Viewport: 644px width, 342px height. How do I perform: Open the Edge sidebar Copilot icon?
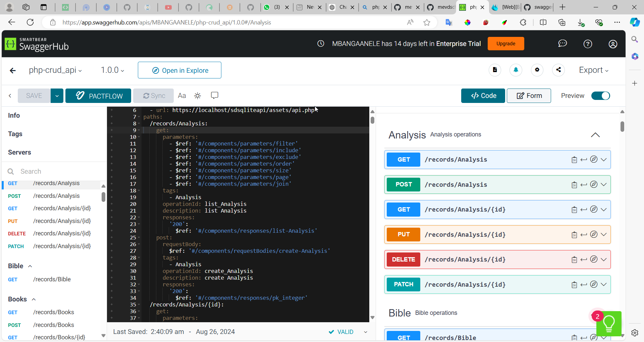pos(635,22)
